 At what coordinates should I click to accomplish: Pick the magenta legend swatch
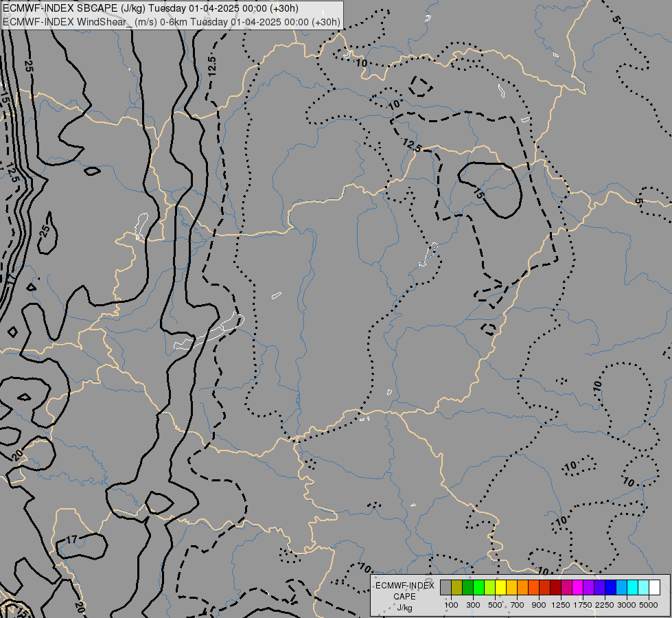pyautogui.click(x=578, y=587)
